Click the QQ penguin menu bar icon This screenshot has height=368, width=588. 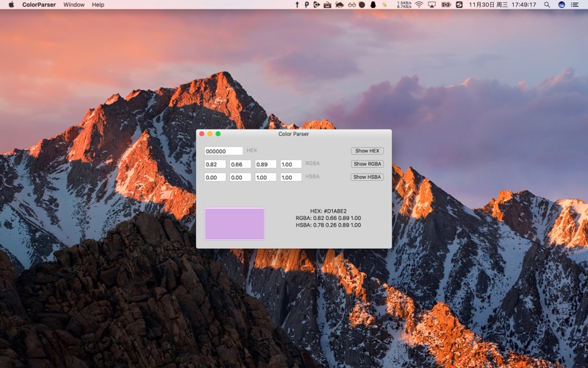pyautogui.click(x=373, y=4)
